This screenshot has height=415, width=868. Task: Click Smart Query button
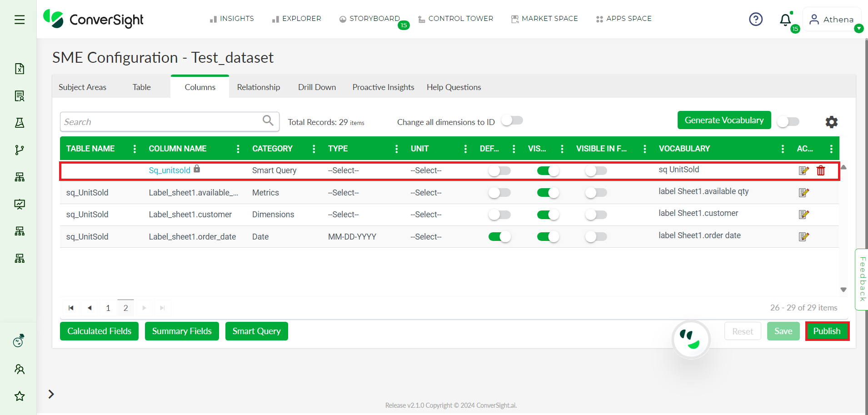(x=257, y=331)
